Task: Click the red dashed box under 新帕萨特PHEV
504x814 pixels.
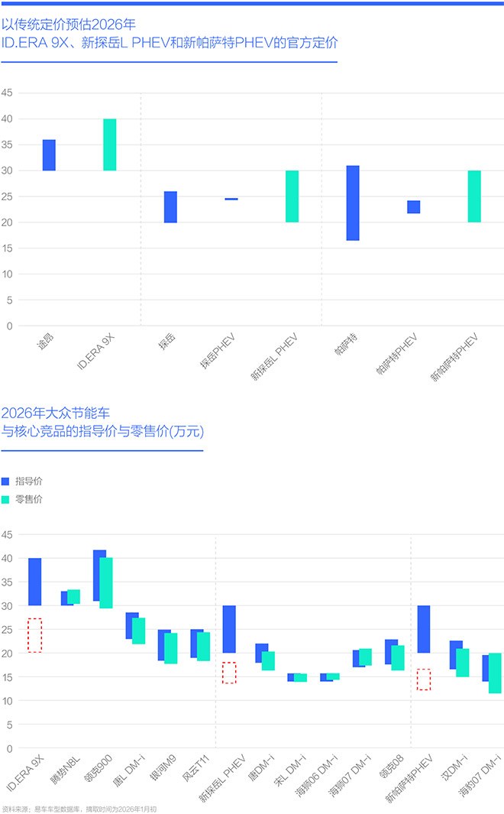Action: click(x=424, y=679)
